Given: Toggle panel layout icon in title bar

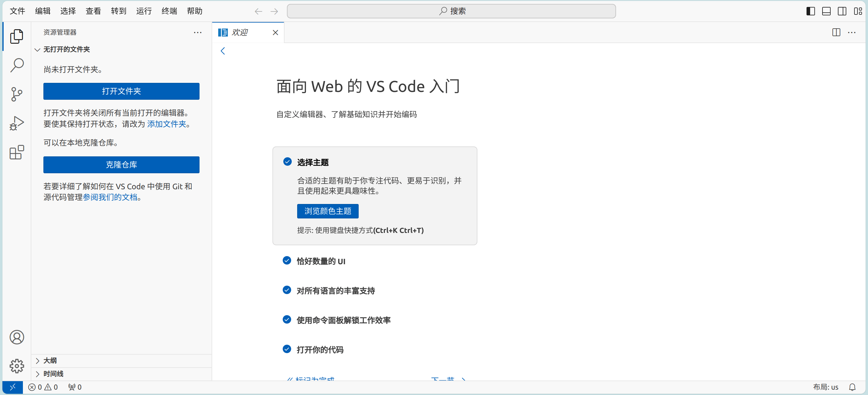Looking at the screenshot, I should pyautogui.click(x=826, y=11).
